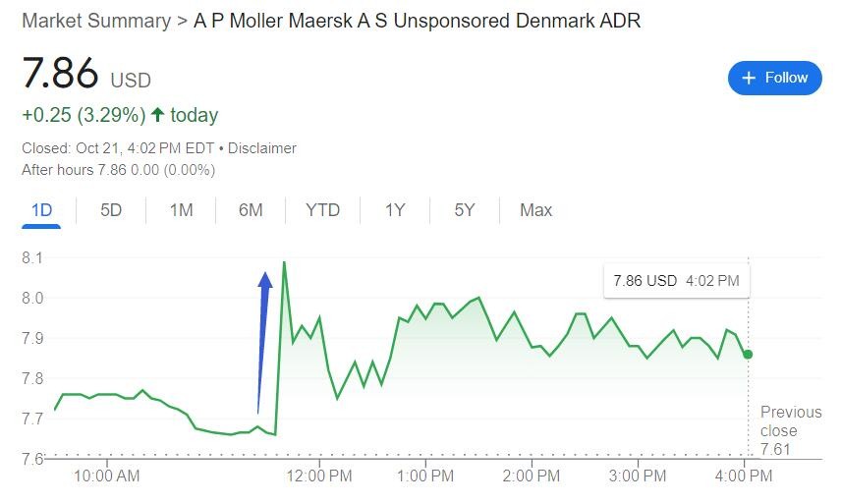841x504 pixels.
Task: Click the 7.86 USD chart tooltip
Action: pos(676,281)
